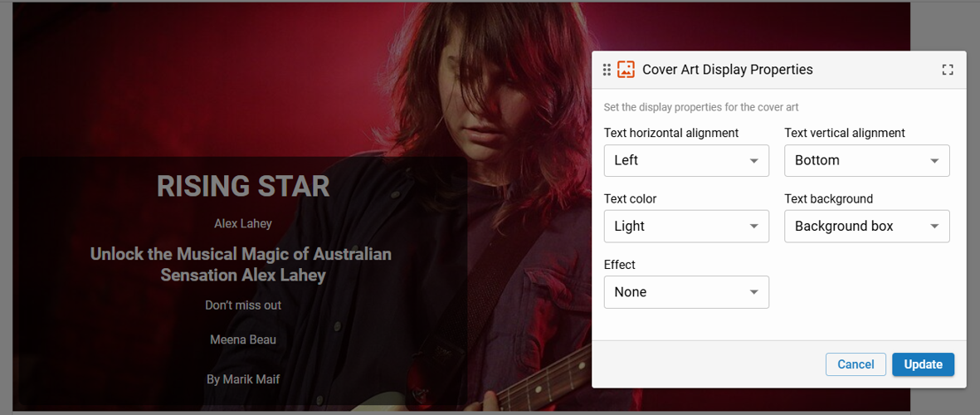Select the Alex Lahey text under the title

243,224
